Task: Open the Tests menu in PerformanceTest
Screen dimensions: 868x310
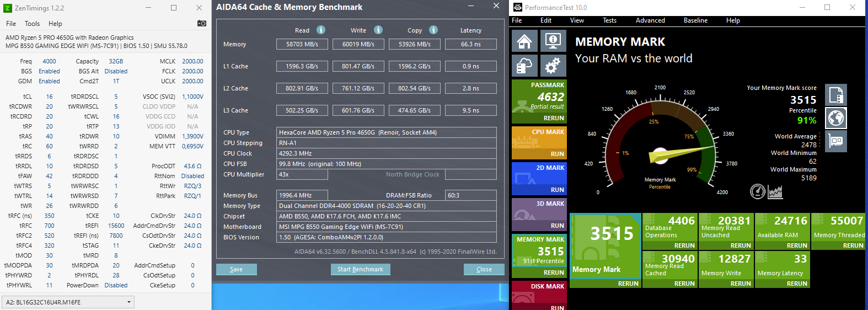Action: pyautogui.click(x=609, y=20)
